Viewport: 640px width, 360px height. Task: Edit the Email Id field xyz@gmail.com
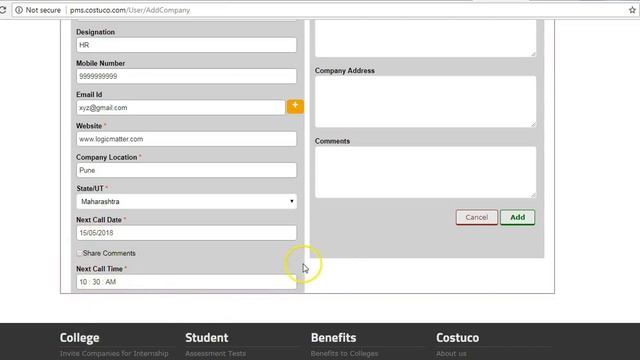click(180, 108)
